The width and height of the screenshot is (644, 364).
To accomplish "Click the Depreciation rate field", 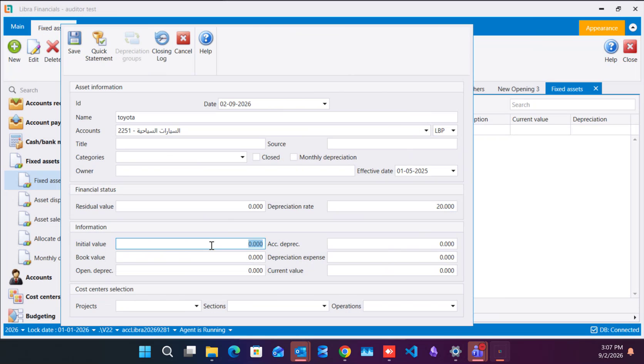I will click(392, 207).
